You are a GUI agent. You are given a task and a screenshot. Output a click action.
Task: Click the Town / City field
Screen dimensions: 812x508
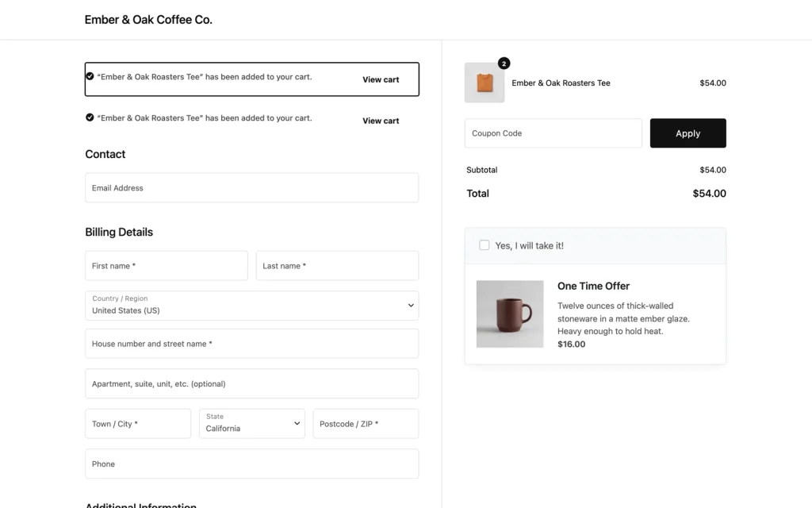pos(138,424)
